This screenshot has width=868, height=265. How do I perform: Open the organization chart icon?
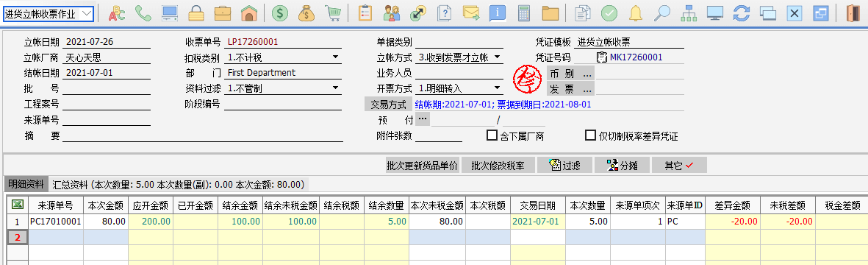coord(689,13)
